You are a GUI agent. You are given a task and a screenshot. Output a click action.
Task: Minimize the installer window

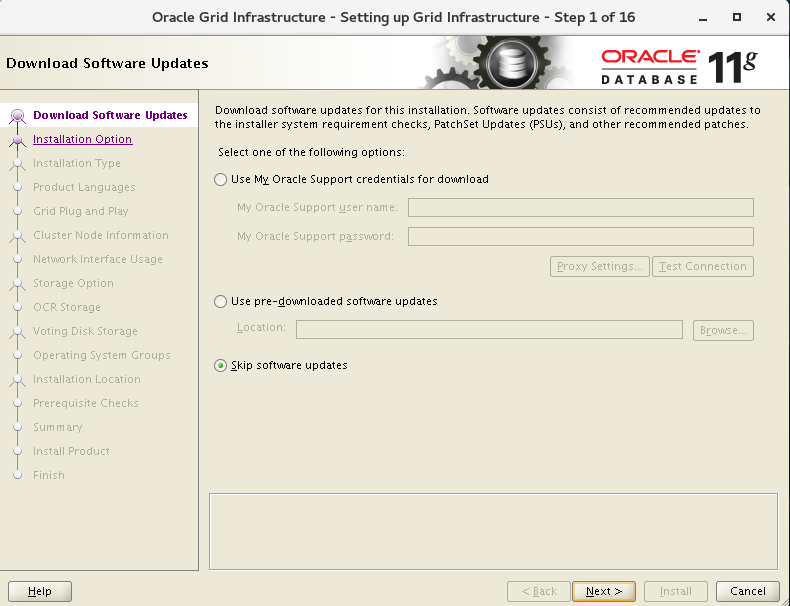pos(703,18)
